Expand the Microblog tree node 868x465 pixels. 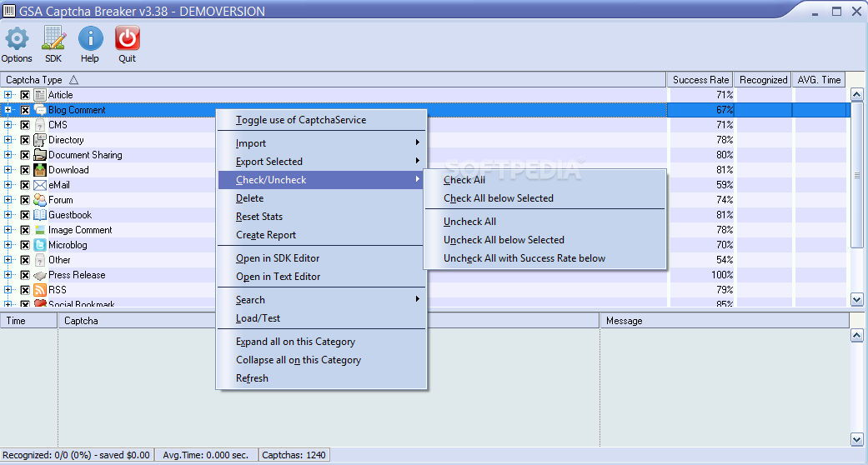(x=8, y=244)
